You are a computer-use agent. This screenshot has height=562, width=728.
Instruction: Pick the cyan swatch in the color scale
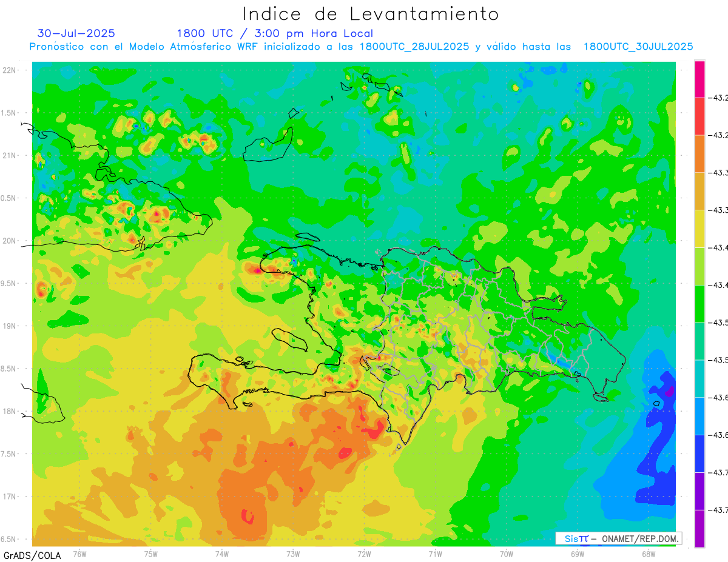point(699,378)
